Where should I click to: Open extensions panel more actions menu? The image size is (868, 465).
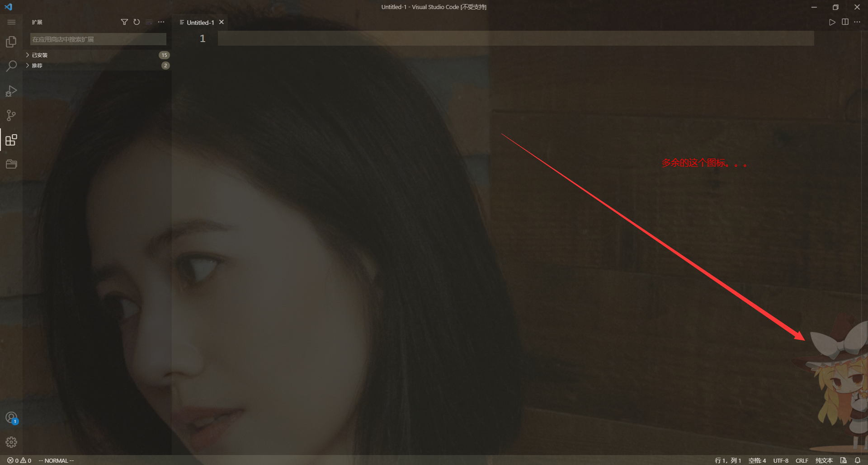(x=161, y=22)
